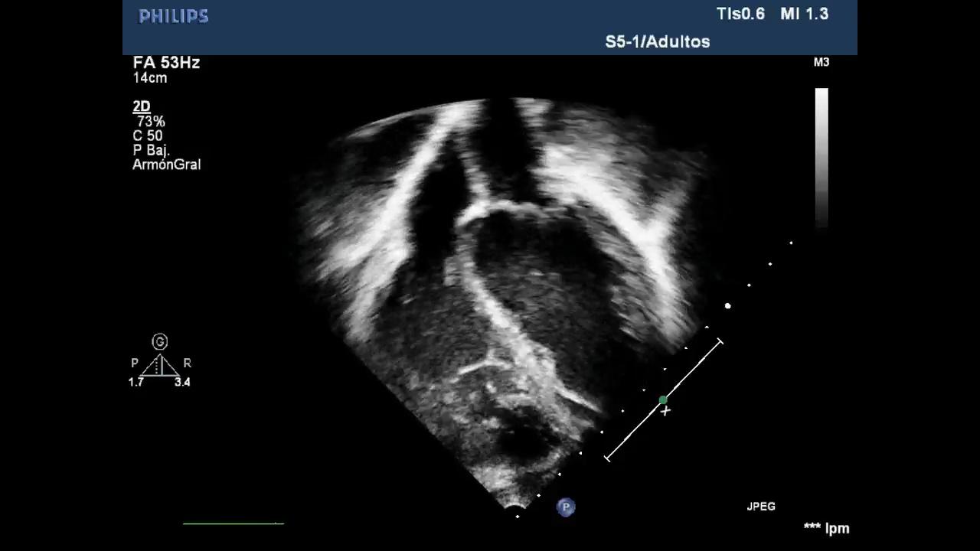This screenshot has width=980, height=551.
Task: Select the P/R triangle frequency indicator
Action: click(160, 365)
